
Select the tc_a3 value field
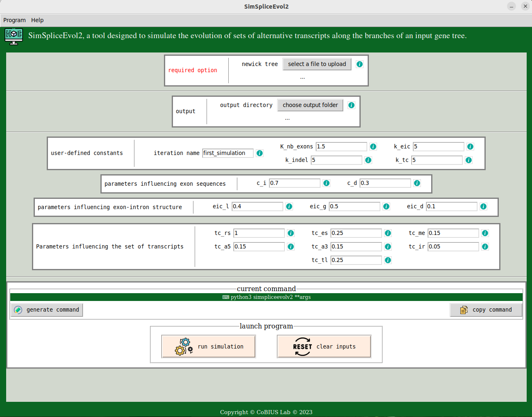pos(356,246)
